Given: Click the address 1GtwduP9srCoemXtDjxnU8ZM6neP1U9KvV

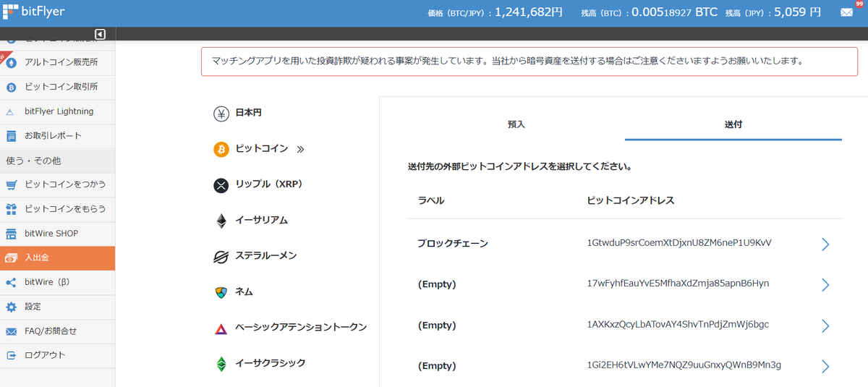Looking at the screenshot, I should click(679, 242).
